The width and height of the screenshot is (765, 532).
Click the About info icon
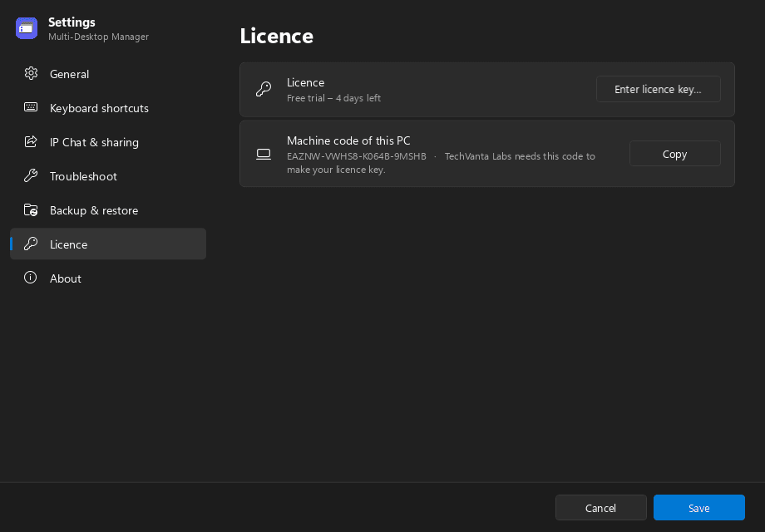click(x=31, y=278)
